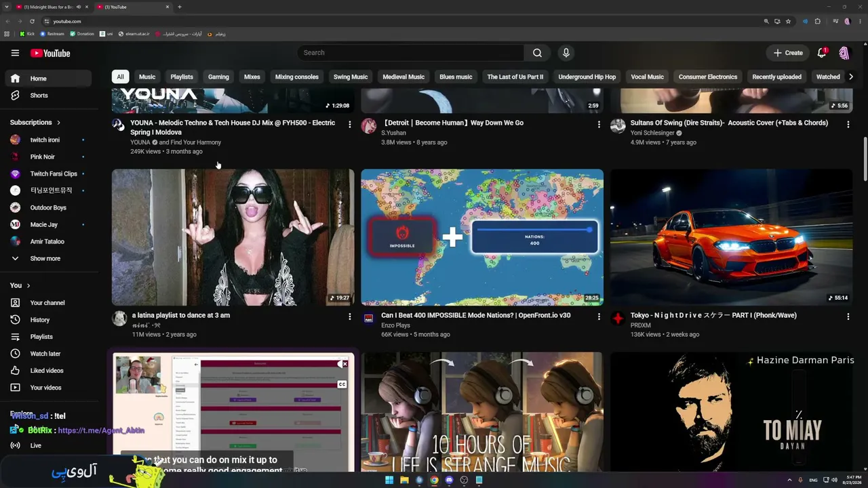Open File Explorer from the taskbar
This screenshot has height=488, width=868.
click(404, 481)
